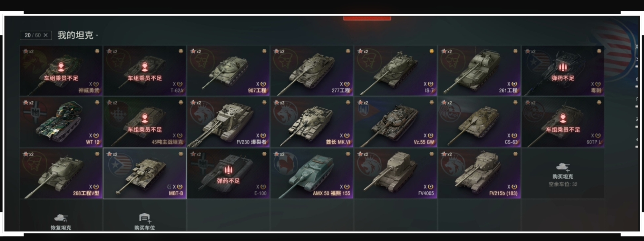Select the FV230 爆裂者 tank
This screenshot has width=644, height=241.
(228, 122)
